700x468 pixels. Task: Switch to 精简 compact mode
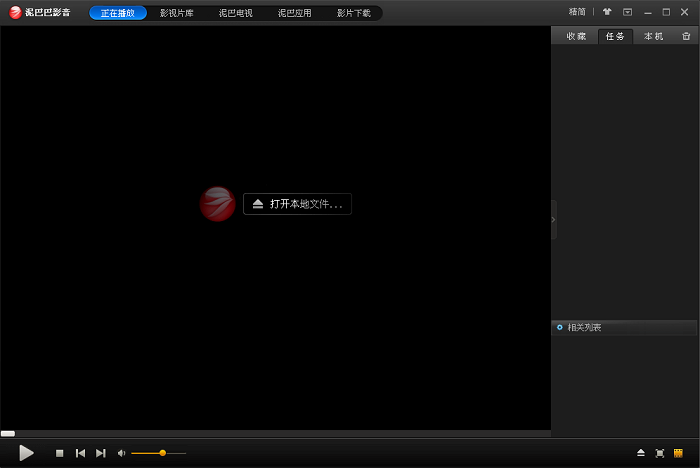[577, 12]
